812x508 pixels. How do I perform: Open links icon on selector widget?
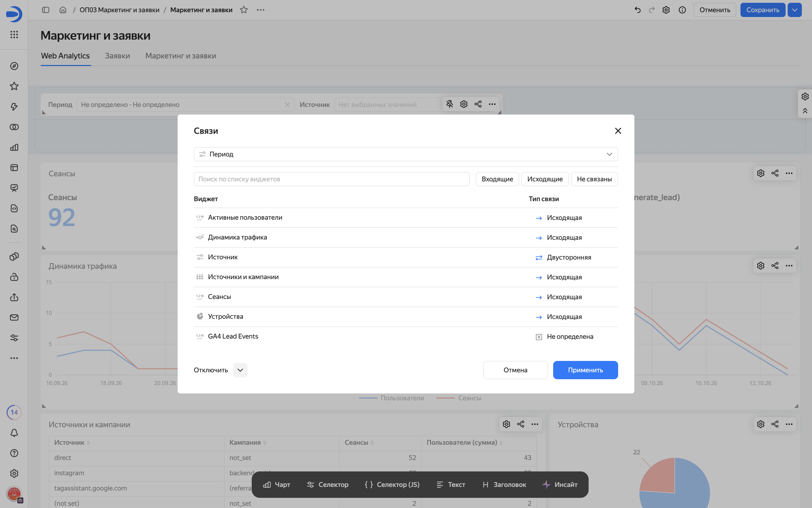(478, 104)
